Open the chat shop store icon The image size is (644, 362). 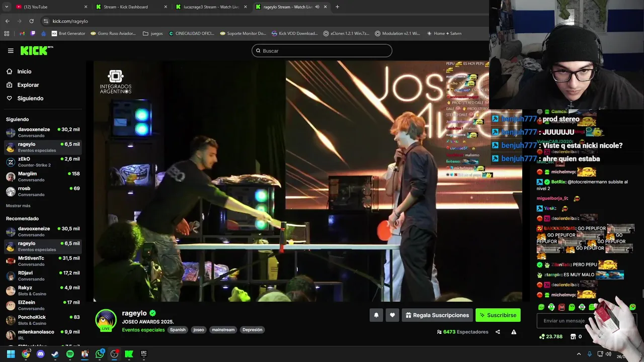[573, 336]
